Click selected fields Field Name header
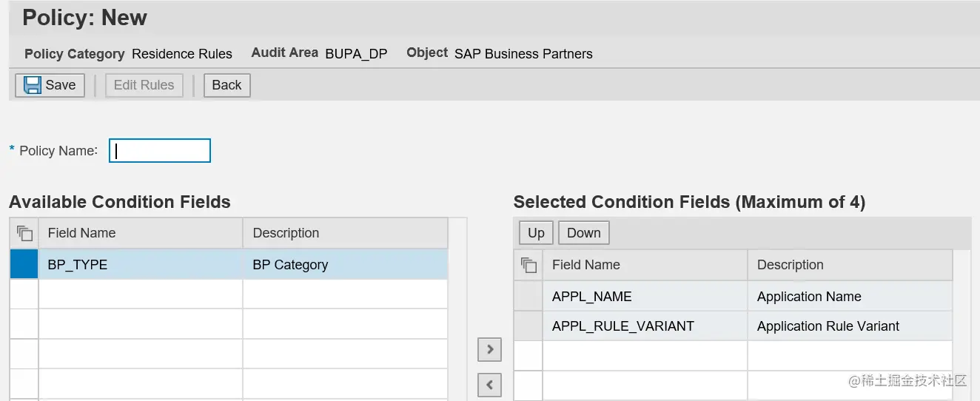 pos(645,265)
